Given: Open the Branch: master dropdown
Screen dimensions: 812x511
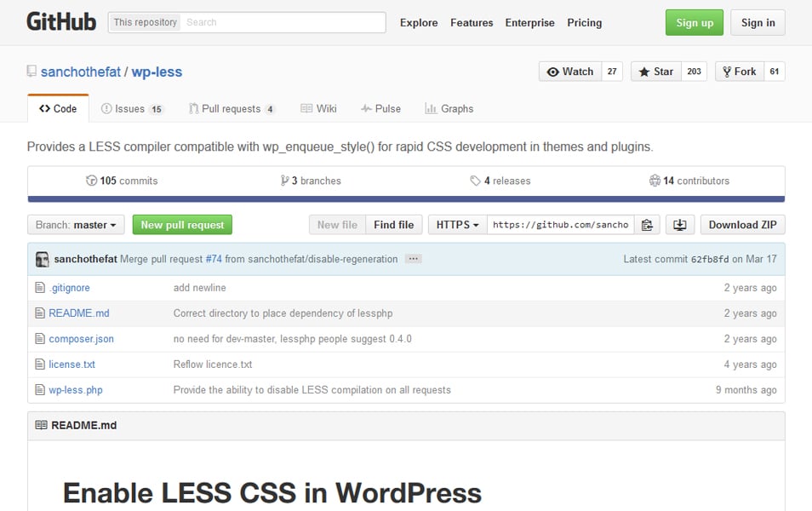Looking at the screenshot, I should pyautogui.click(x=75, y=224).
